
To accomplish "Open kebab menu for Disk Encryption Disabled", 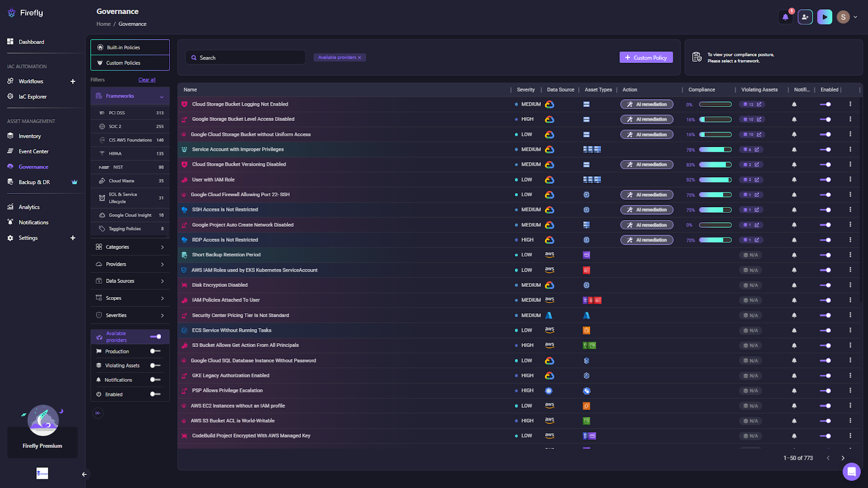I will click(x=850, y=285).
